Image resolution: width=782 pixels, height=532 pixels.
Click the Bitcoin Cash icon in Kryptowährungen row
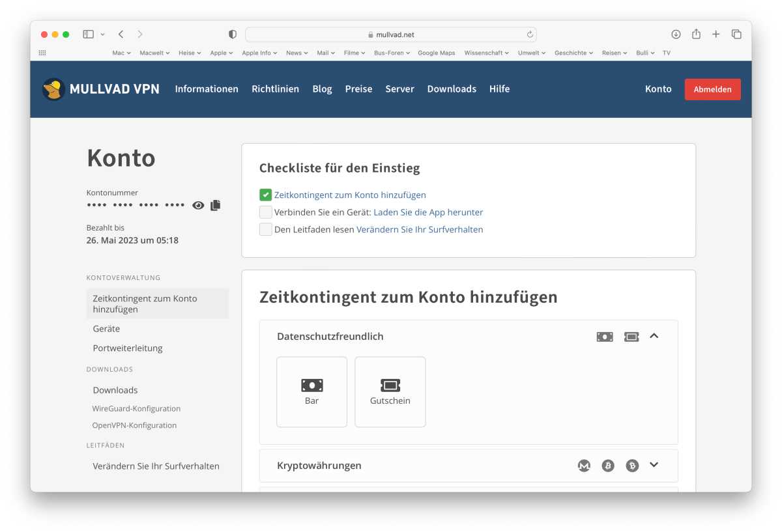click(632, 466)
